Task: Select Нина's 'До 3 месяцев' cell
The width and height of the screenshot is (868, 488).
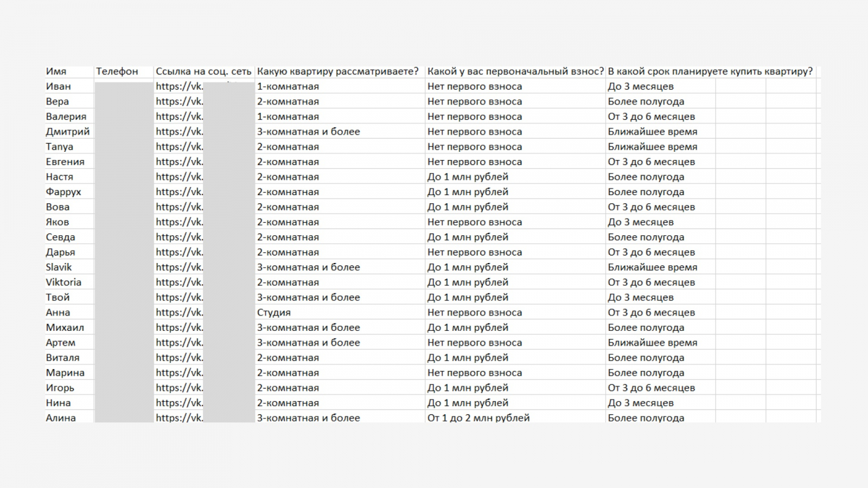Action: click(640, 403)
